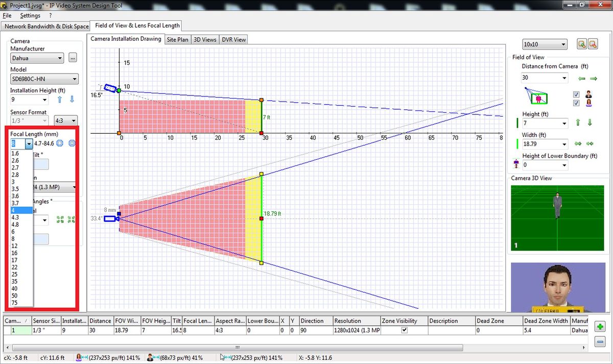Open the Manufacturer dropdown showing Dahua
The height and width of the screenshot is (364, 613).
[x=37, y=58]
